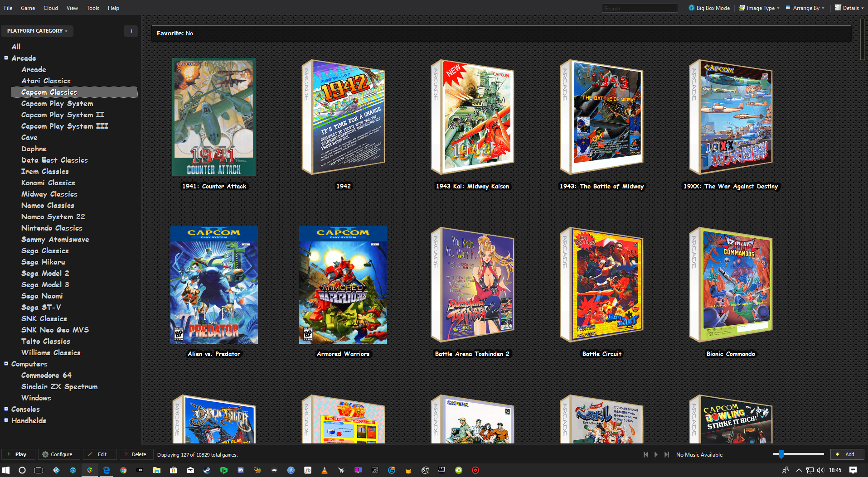Select Armored Warriors cover

click(343, 284)
